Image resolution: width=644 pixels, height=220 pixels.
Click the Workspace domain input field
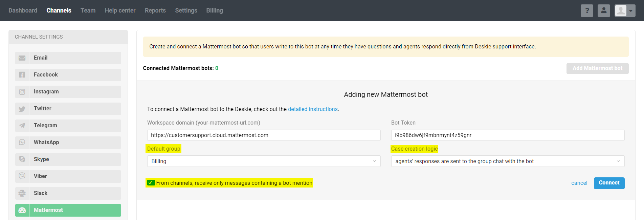[264, 135]
